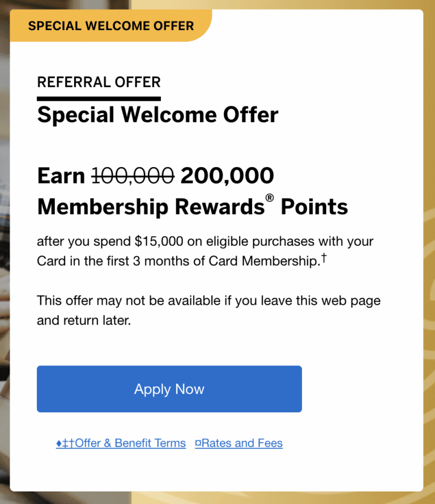Screen dimensions: 435x504
Task: Click the dagger footnote mark after Membership
Action: point(323,259)
